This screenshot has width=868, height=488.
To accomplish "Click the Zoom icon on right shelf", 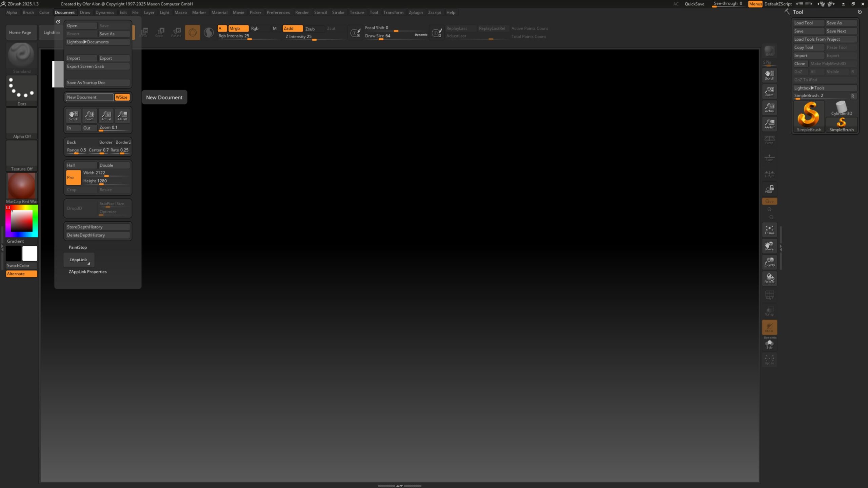I will pos(769,91).
